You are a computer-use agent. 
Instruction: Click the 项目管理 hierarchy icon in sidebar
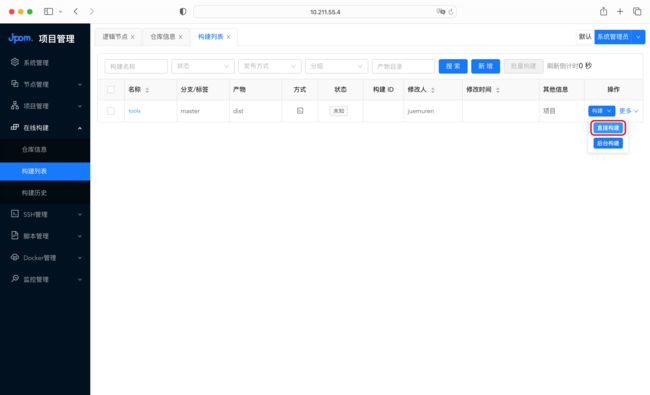[x=15, y=105]
